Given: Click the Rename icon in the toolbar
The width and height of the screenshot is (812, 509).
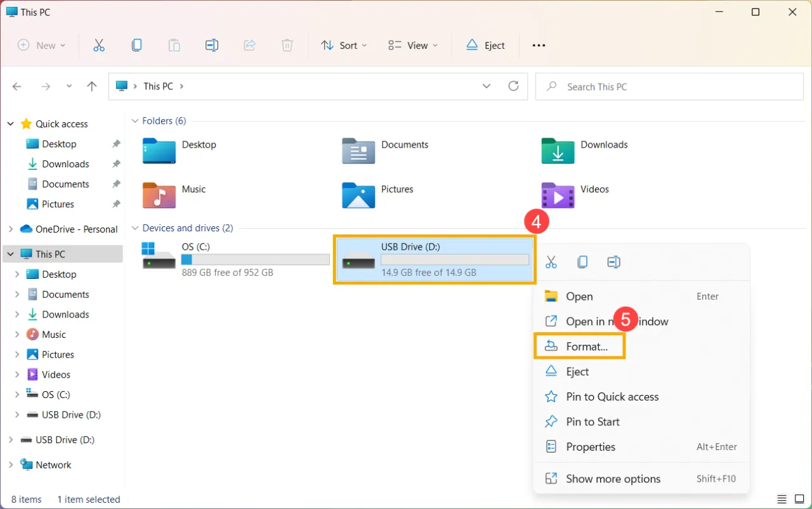Looking at the screenshot, I should coord(212,45).
